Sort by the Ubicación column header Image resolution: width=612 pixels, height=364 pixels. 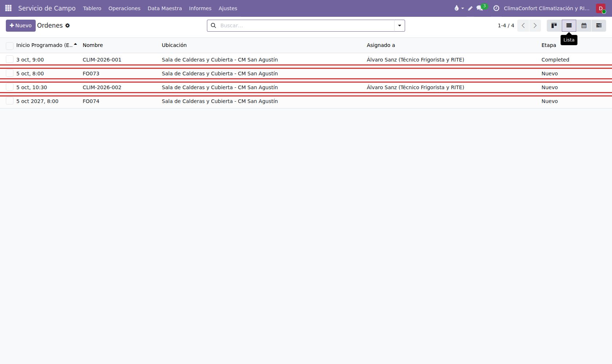coord(174,45)
